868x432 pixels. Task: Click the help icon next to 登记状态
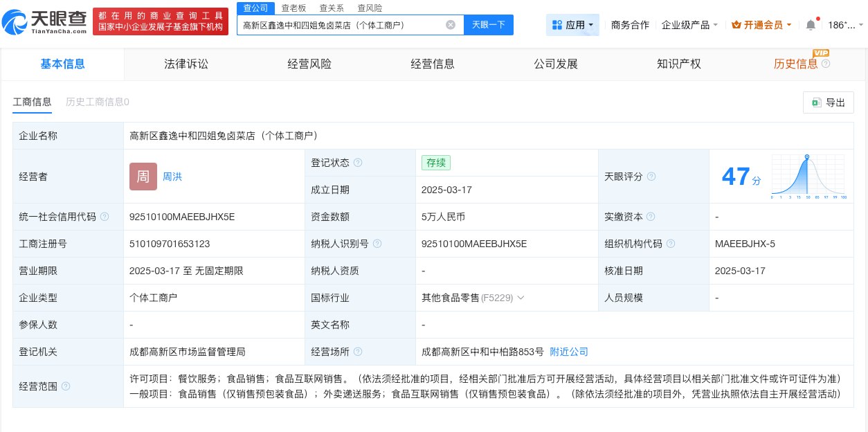(359, 163)
